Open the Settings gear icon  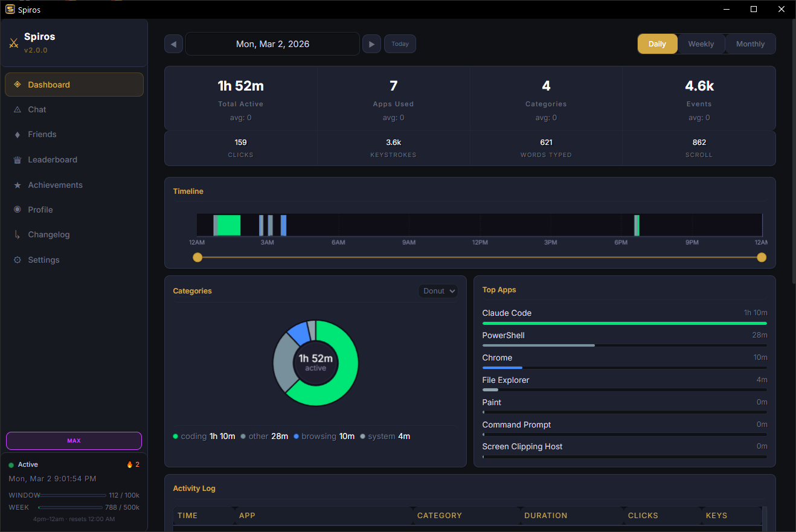pyautogui.click(x=17, y=260)
